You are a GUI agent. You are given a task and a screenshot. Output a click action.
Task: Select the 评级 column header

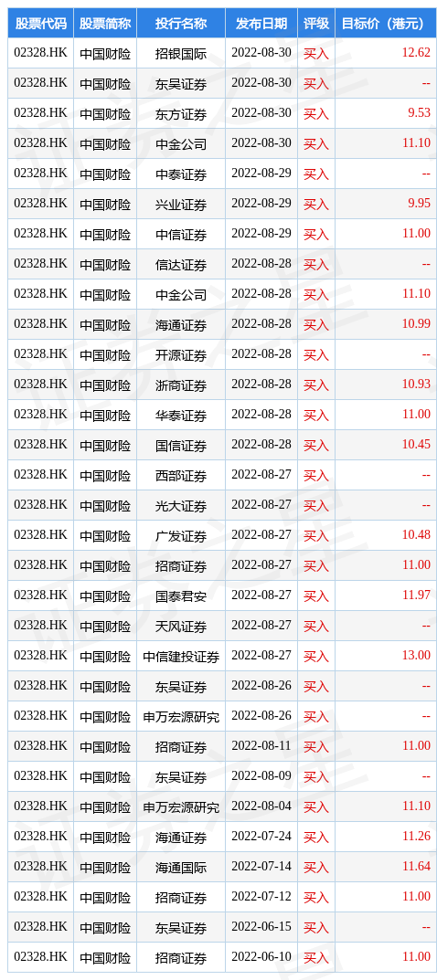pyautogui.click(x=316, y=24)
